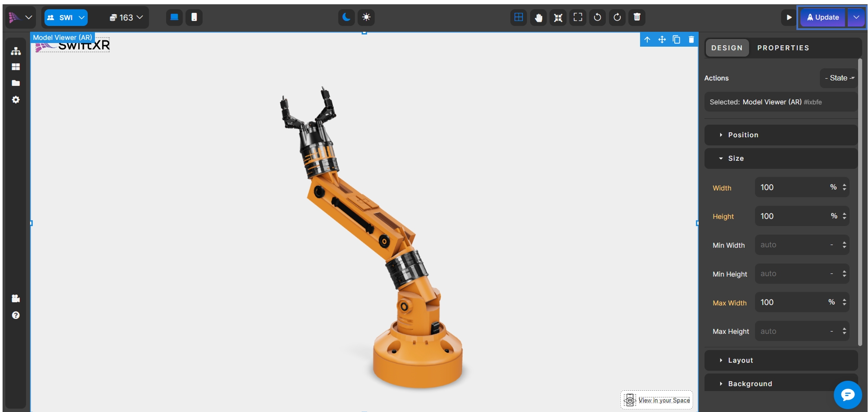This screenshot has height=412, width=868.
Task: Toggle the grid outline view icon
Action: click(x=519, y=18)
